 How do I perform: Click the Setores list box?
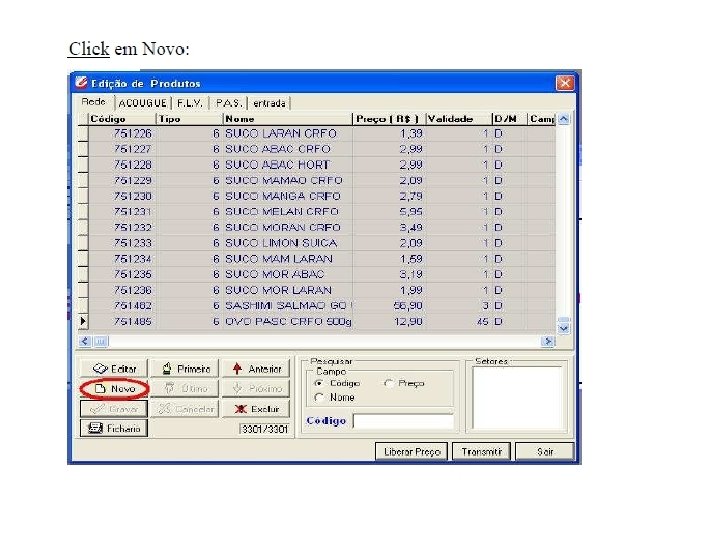(518, 398)
